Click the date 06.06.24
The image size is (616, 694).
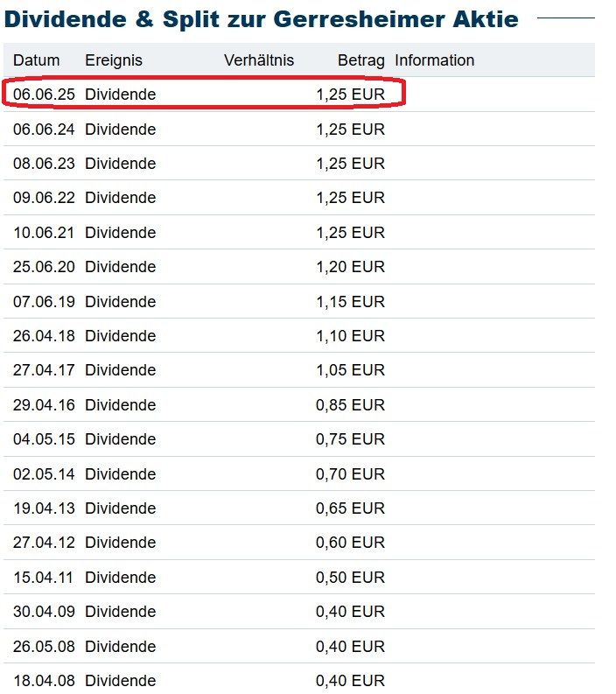click(44, 130)
